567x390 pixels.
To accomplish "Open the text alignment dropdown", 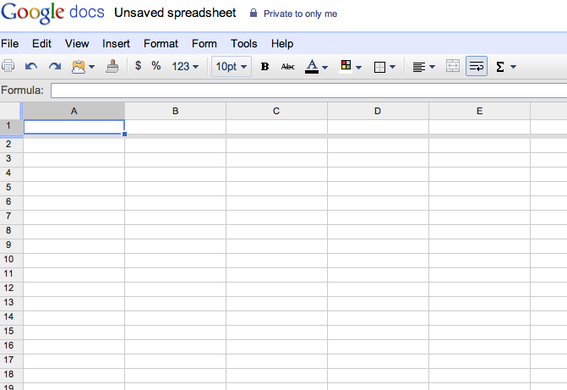I will [424, 67].
